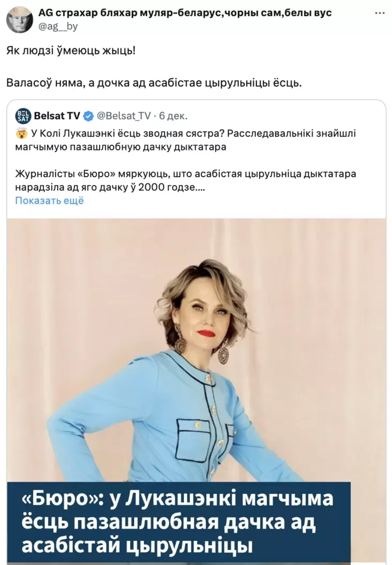Click the Як людзі ўмеюць жыць text
Image resolution: width=392 pixels, height=565 pixels.
point(71,50)
